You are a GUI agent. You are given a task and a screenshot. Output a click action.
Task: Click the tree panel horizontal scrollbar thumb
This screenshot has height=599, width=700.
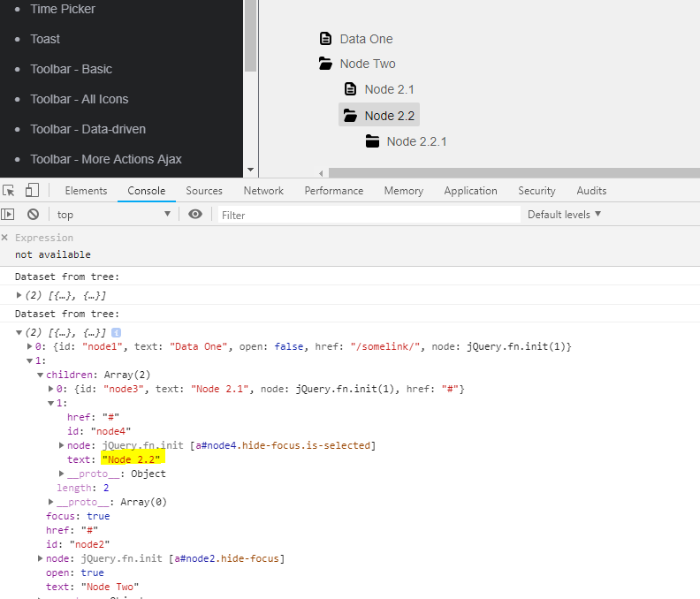[x=514, y=173]
